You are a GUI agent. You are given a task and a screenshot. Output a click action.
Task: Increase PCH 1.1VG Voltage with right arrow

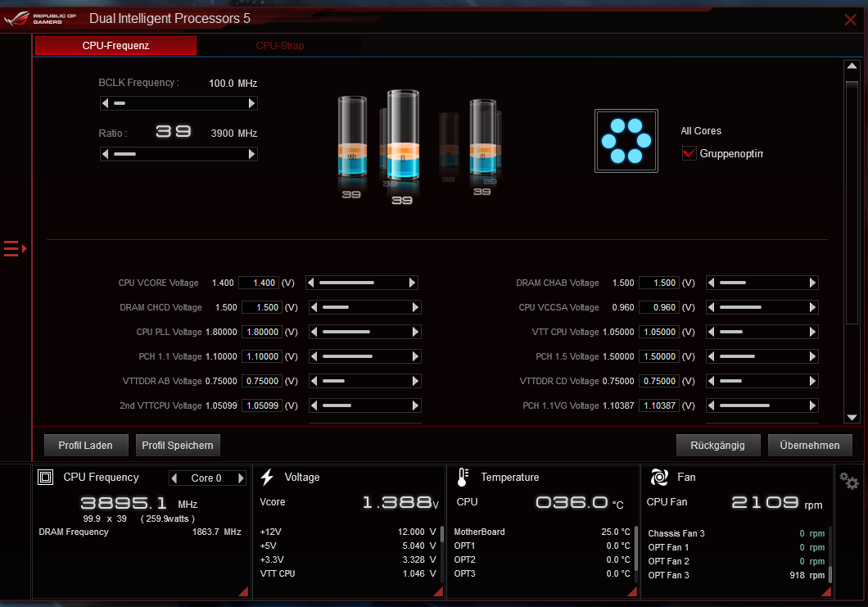click(812, 405)
